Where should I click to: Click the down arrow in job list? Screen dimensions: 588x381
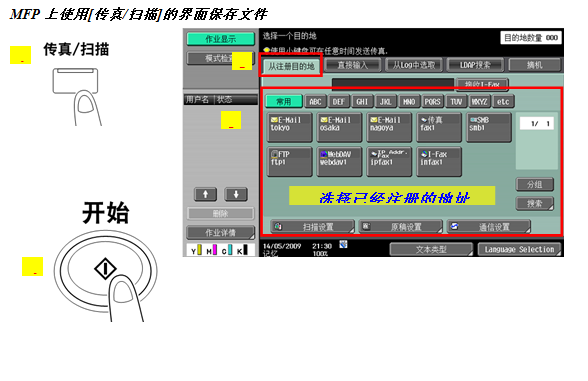[236, 194]
